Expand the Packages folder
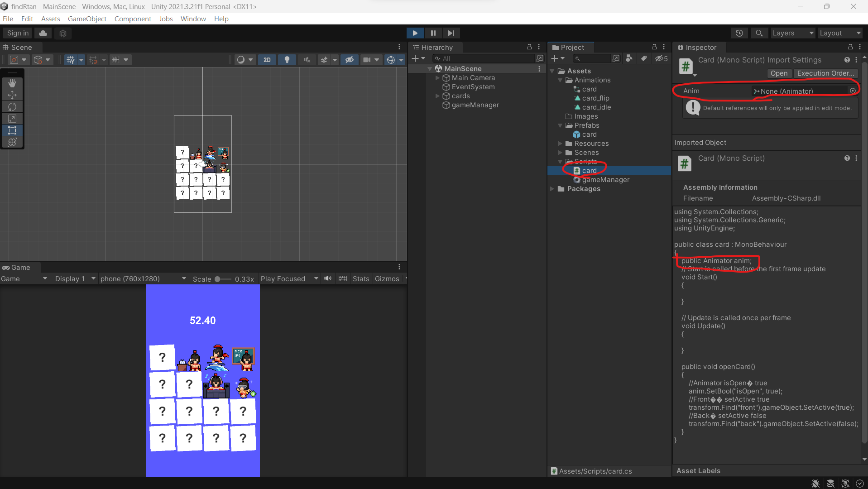Viewport: 868px width, 489px height. 552,189
